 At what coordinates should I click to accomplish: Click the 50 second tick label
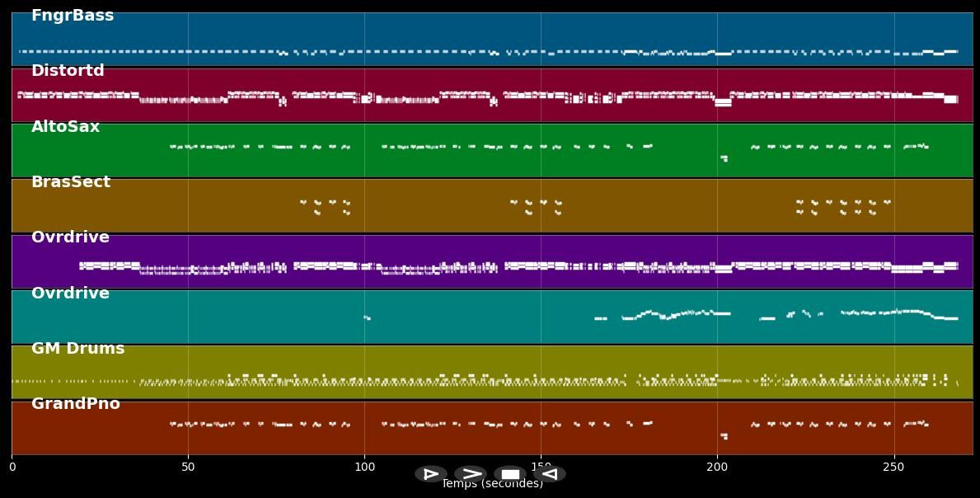pos(188,467)
